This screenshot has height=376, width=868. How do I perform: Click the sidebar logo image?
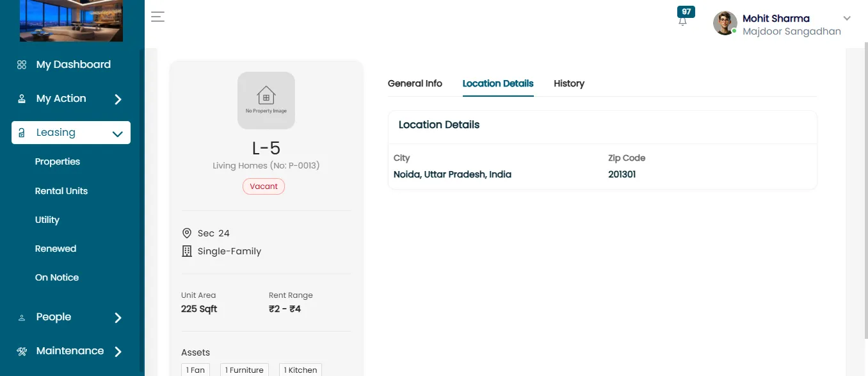71,20
